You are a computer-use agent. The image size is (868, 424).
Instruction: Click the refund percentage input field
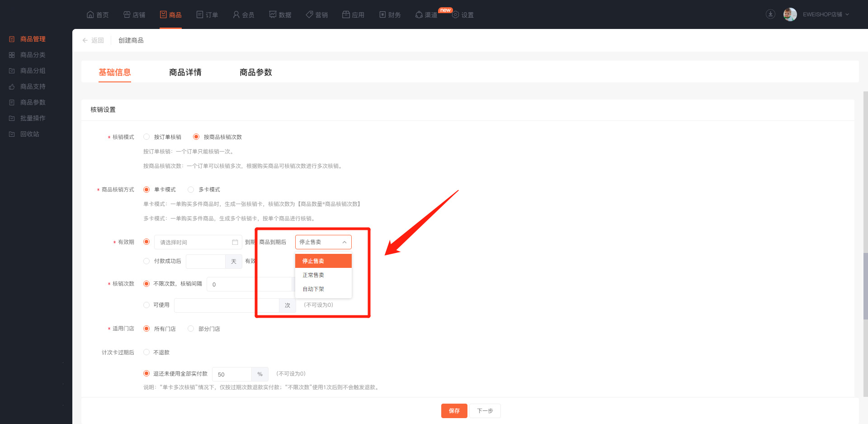coord(232,374)
